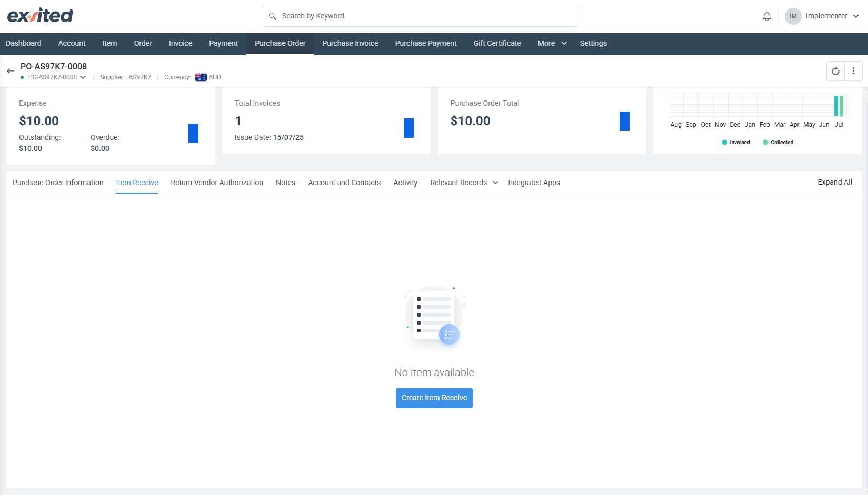Open the Invoice menu
The height and width of the screenshot is (496, 868).
coord(181,44)
